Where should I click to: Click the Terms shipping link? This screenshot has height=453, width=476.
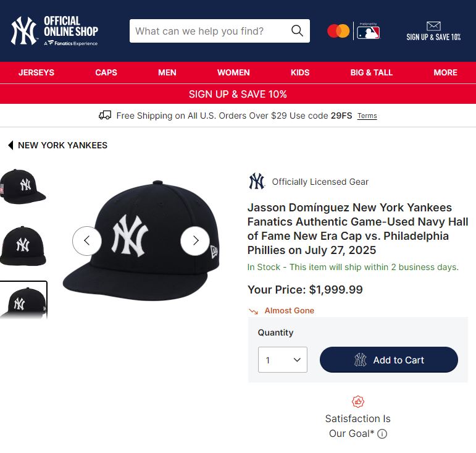[x=367, y=116]
